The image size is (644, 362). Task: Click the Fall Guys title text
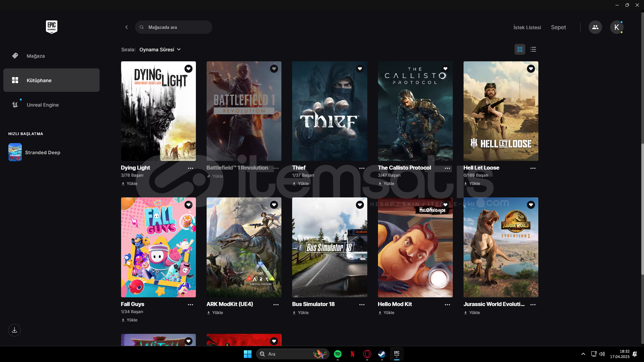tap(132, 304)
